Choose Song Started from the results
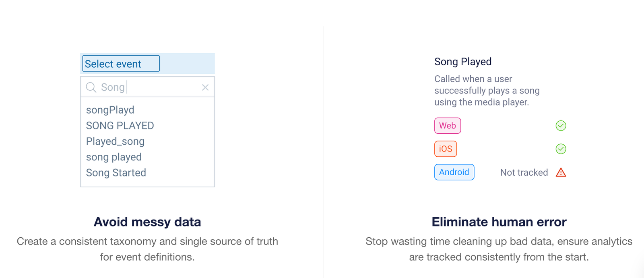The height and width of the screenshot is (278, 644). pyautogui.click(x=116, y=173)
